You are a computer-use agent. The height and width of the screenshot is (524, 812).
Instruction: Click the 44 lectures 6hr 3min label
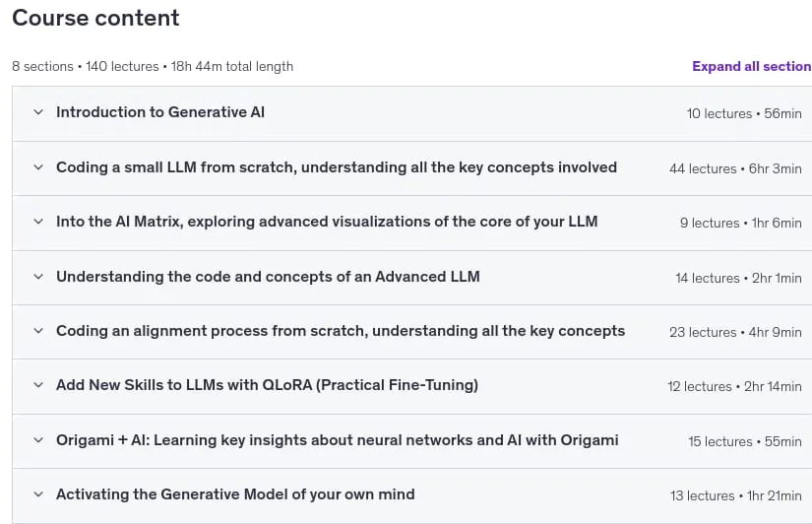(735, 169)
